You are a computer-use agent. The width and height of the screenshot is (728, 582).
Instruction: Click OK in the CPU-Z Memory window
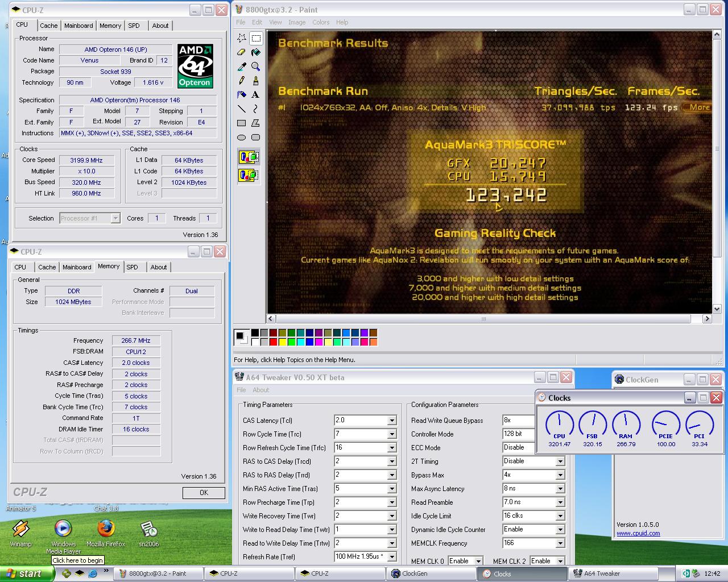[x=204, y=493]
